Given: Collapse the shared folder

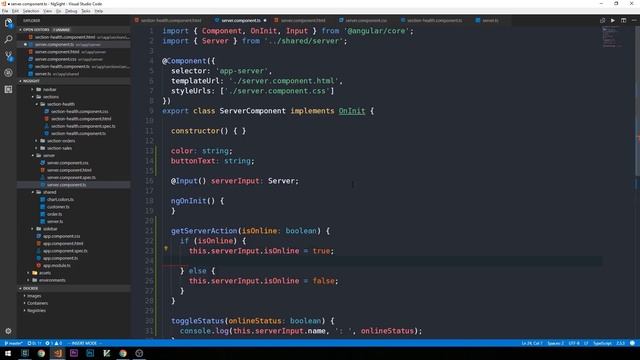Looking at the screenshot, I should [x=49, y=192].
